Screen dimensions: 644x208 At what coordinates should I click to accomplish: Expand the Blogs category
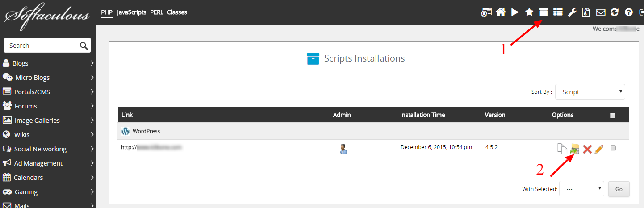48,63
